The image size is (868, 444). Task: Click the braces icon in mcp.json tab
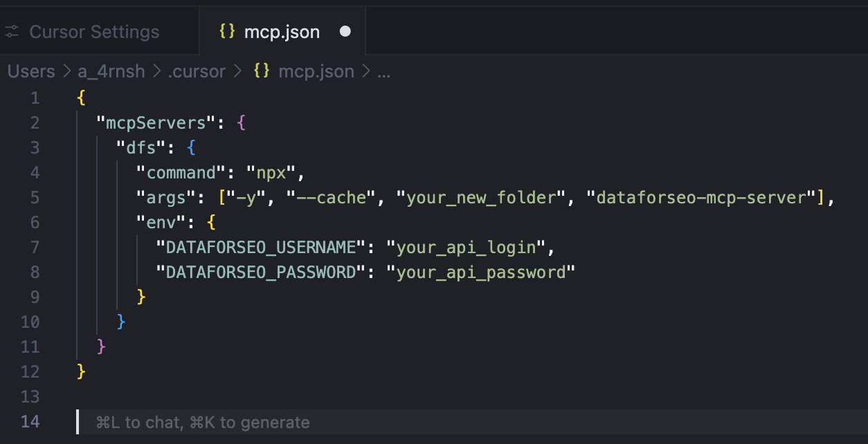tap(226, 32)
